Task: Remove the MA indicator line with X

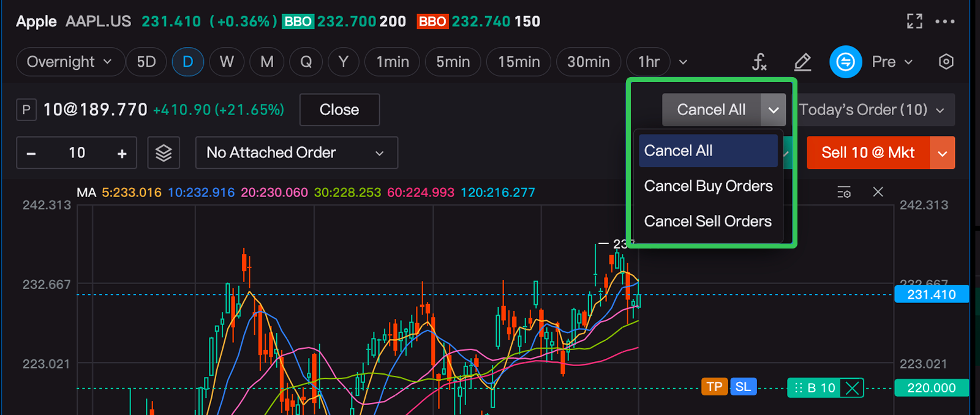Action: (878, 192)
